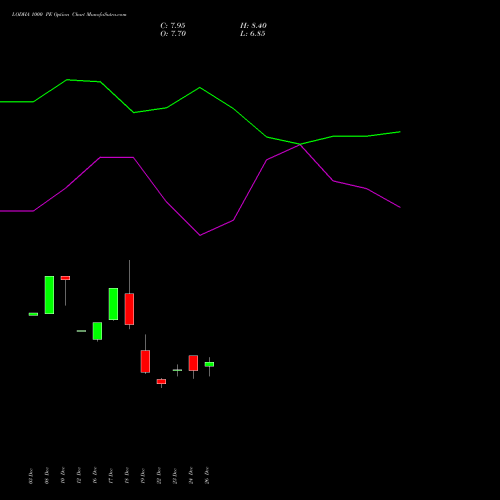Screen dimensions: 500x500
Task: Click the red candlestick above 24 Dec
Action: (x=193, y=363)
